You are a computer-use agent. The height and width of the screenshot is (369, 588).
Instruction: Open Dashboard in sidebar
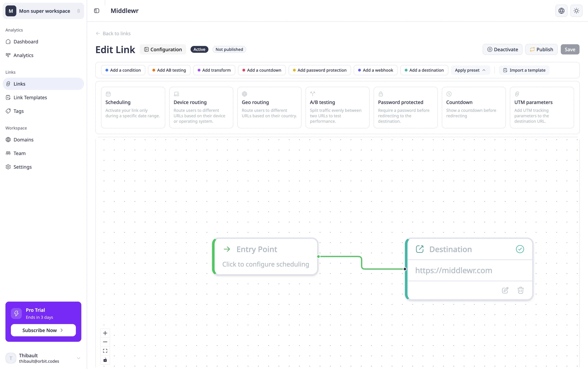coord(43,42)
